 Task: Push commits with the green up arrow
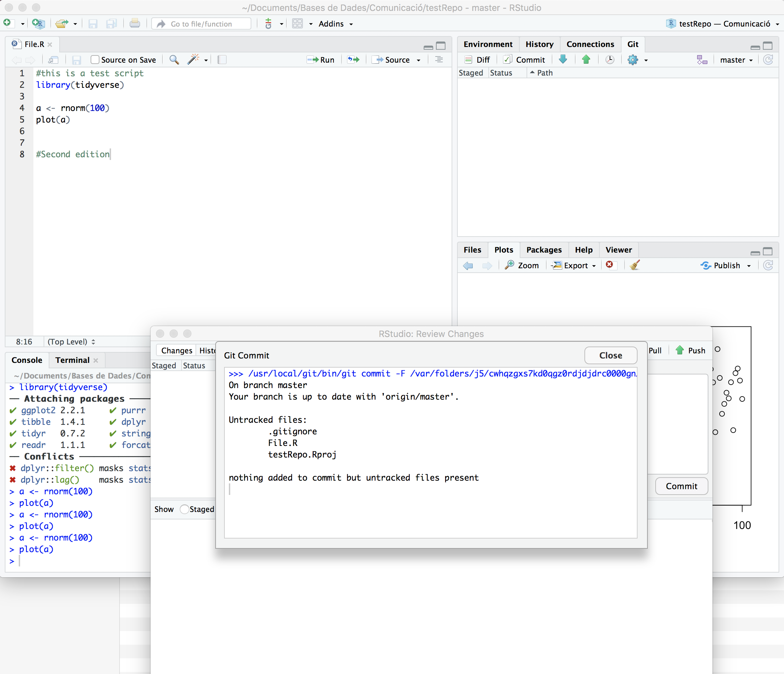pos(586,59)
